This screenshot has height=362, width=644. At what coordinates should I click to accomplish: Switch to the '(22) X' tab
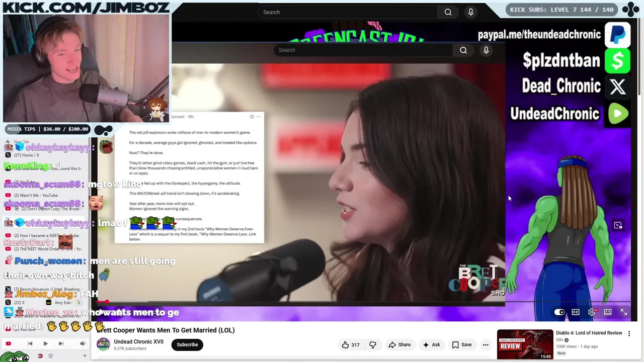pos(23,303)
